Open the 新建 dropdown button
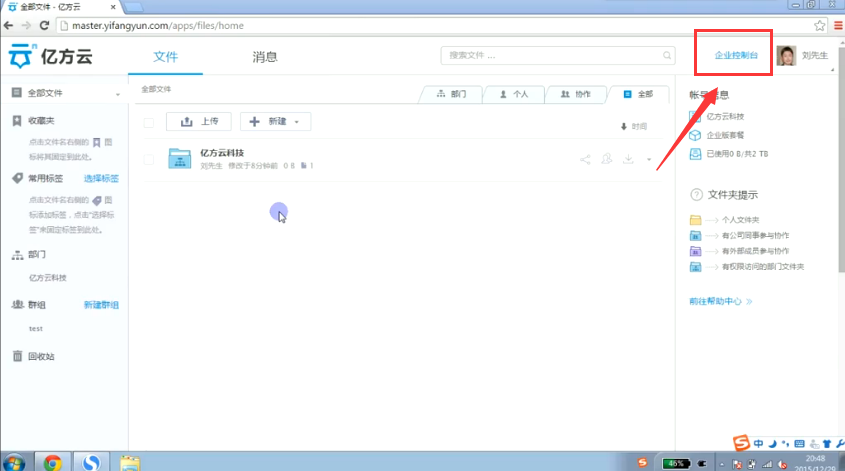This screenshot has width=845, height=471. [x=275, y=122]
